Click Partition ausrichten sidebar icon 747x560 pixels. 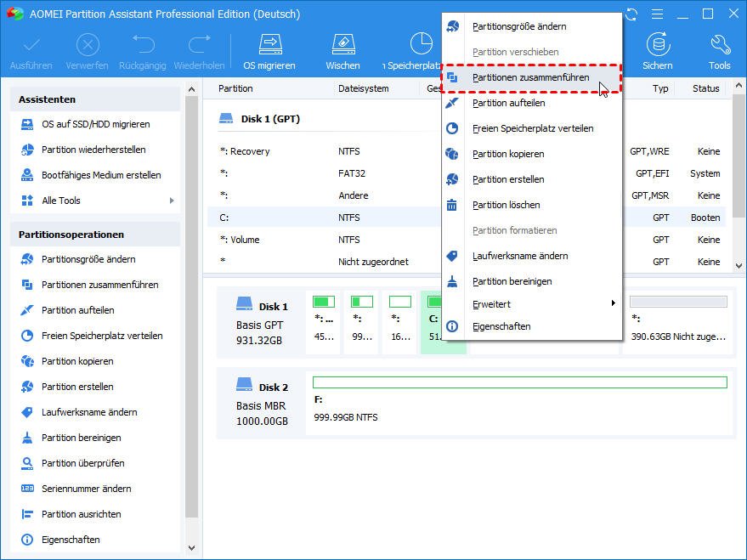pyautogui.click(x=27, y=514)
